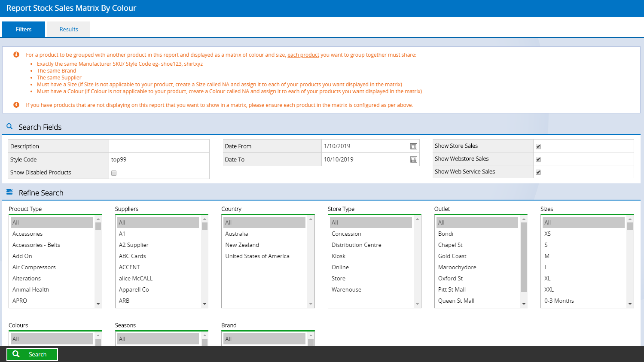Viewport: 644px width, 362px height.
Task: Choose alice McCALL supplier
Action: 158,278
